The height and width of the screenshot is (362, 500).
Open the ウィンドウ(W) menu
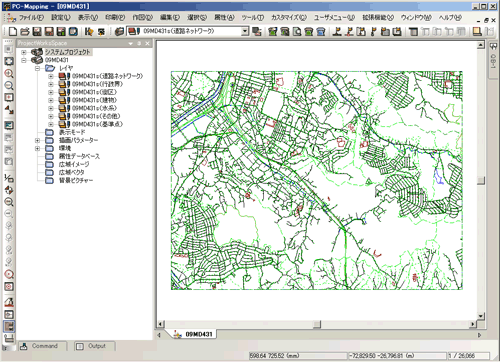coord(416,18)
